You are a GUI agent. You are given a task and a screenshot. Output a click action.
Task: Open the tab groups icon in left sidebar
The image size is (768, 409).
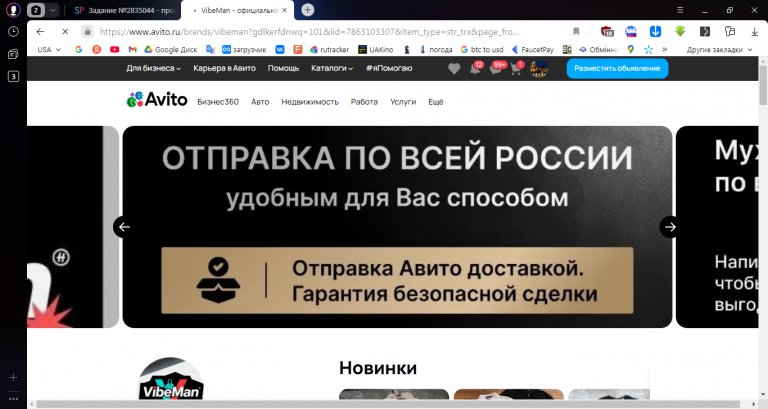tap(13, 54)
